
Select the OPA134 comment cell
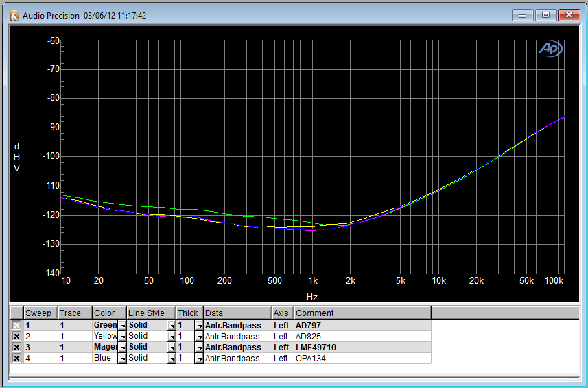[x=362, y=359]
